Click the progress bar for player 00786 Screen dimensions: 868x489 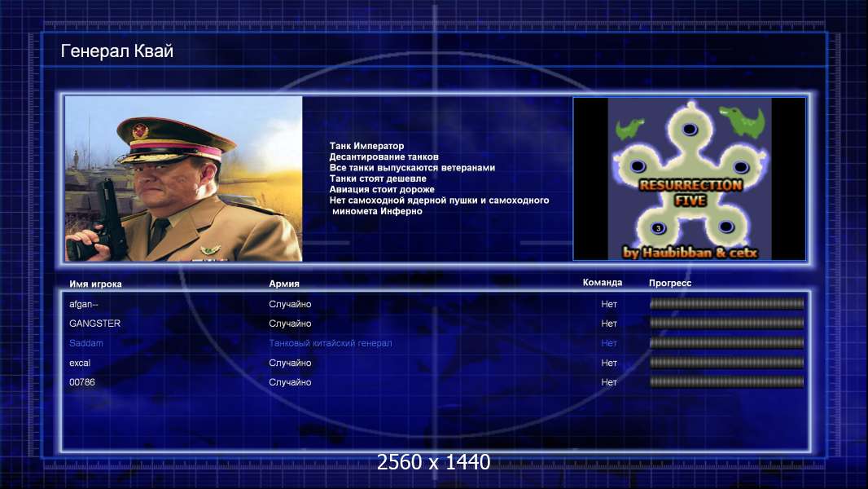pos(727,382)
